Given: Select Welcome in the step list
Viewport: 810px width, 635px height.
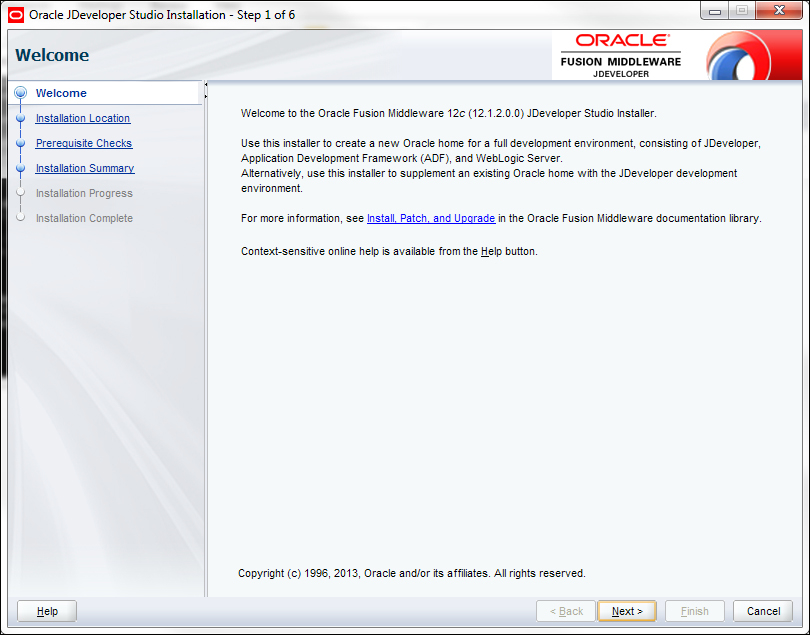Looking at the screenshot, I should pyautogui.click(x=61, y=93).
